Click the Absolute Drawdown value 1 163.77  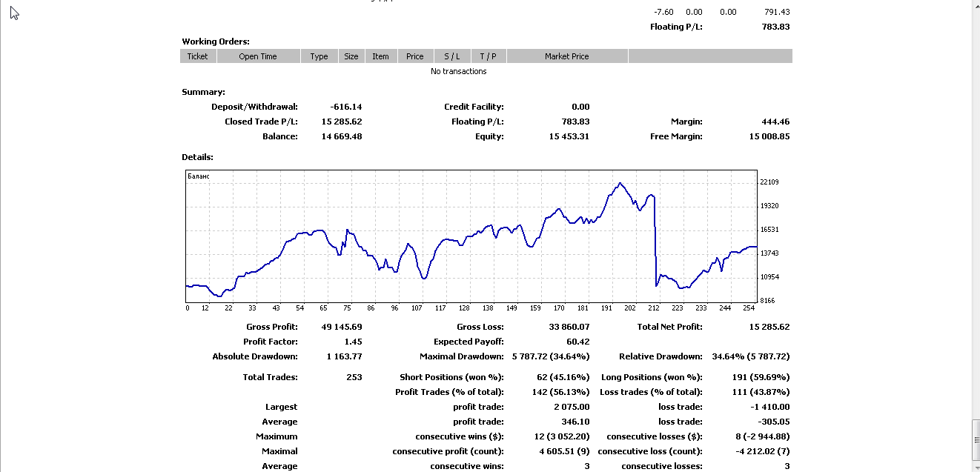pos(344,356)
